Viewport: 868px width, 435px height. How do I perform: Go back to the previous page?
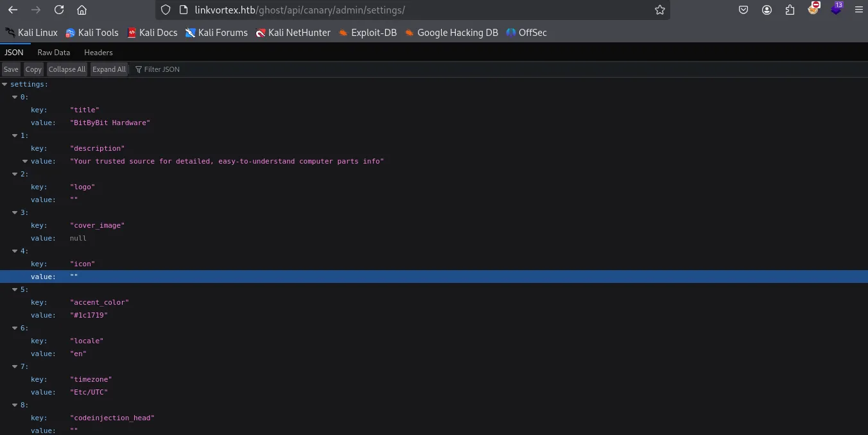(x=13, y=10)
